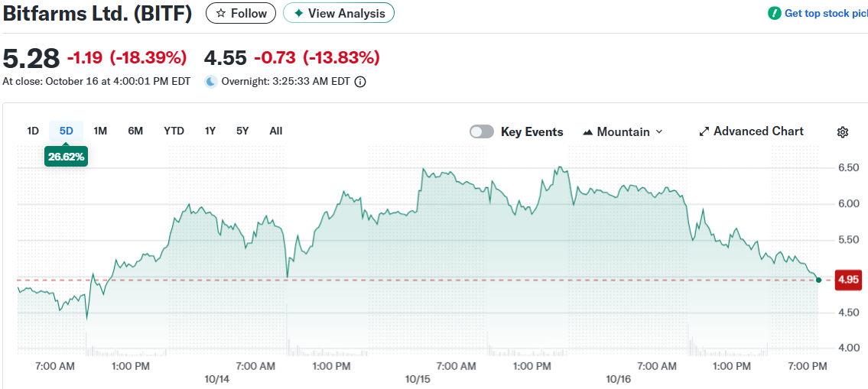Click the star icon in Follow button

coord(221,13)
